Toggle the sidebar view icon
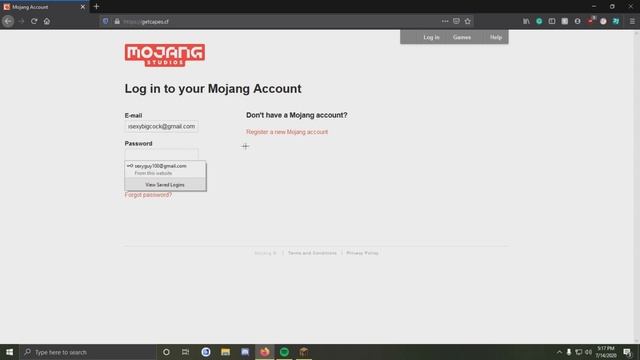The height and width of the screenshot is (360, 640). (x=552, y=21)
